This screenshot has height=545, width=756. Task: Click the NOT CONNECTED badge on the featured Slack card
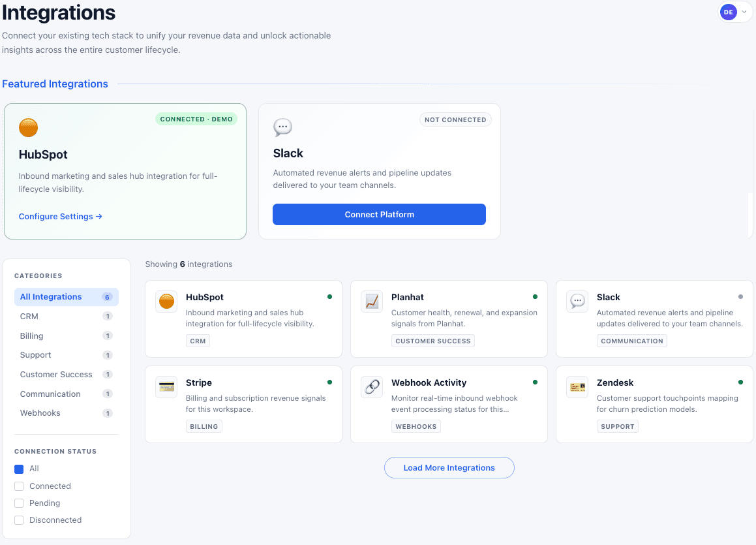455,119
